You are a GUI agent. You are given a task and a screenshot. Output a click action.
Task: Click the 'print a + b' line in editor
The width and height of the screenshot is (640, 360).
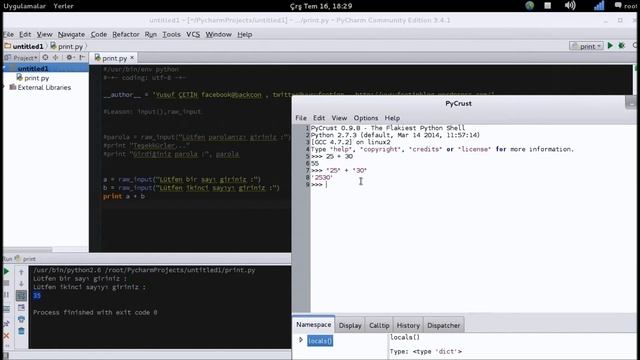124,196
